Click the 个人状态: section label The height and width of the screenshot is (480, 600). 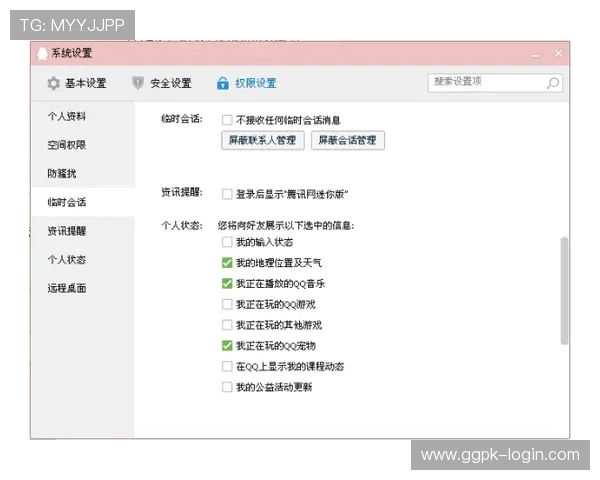pos(182,225)
